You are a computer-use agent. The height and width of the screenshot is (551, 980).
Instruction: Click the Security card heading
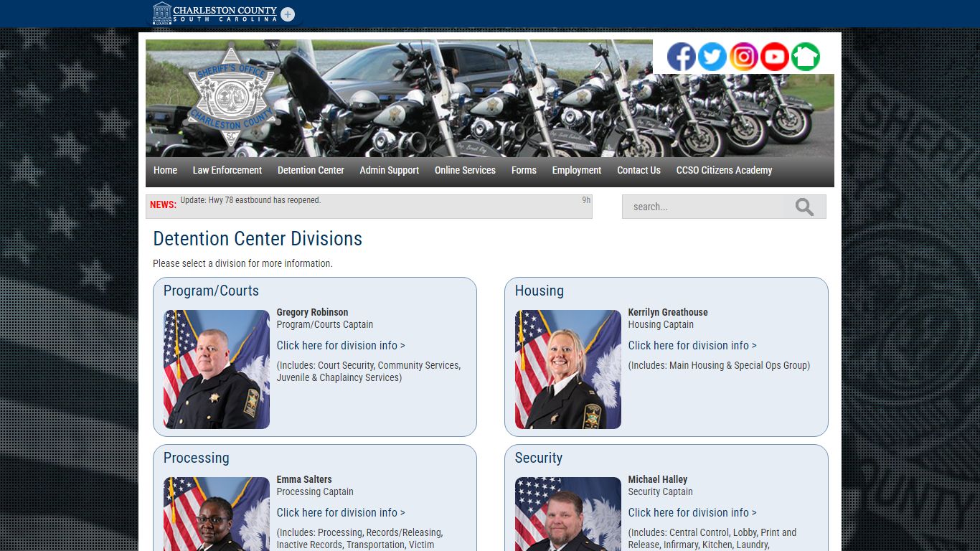(539, 458)
